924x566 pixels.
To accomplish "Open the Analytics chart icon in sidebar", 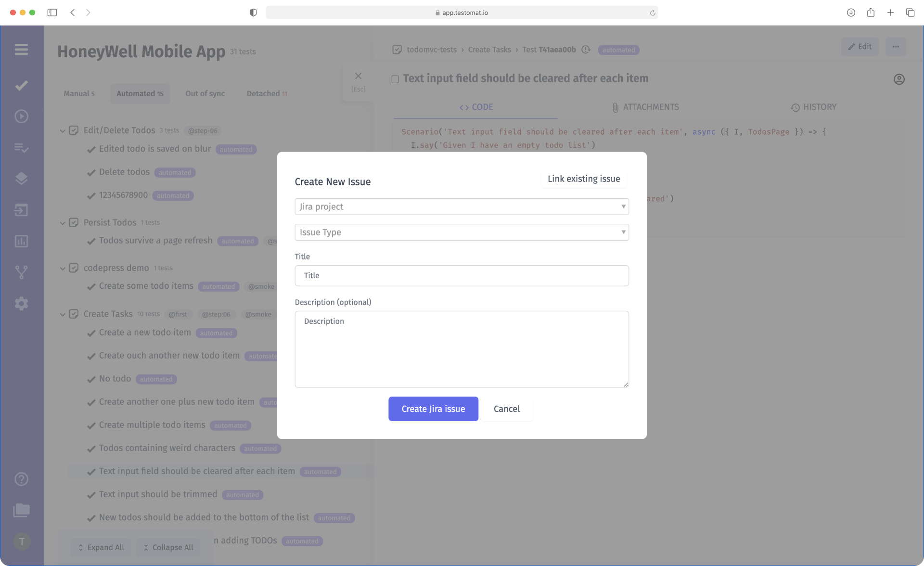I will (x=22, y=241).
